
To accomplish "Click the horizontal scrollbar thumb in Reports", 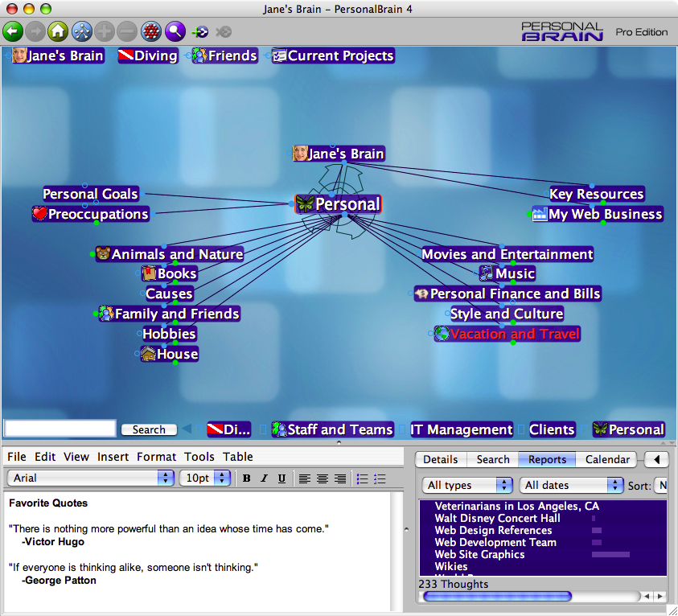I will [x=497, y=597].
